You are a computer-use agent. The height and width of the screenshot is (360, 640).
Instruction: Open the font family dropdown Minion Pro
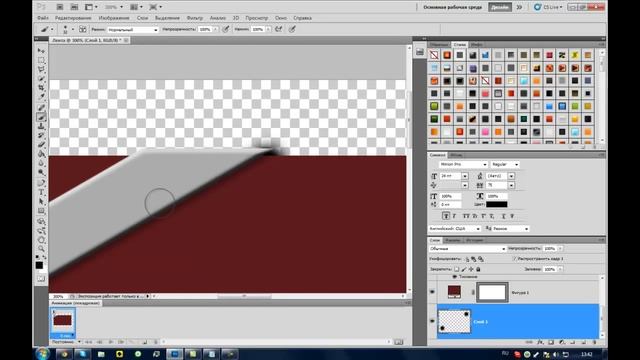pos(463,164)
